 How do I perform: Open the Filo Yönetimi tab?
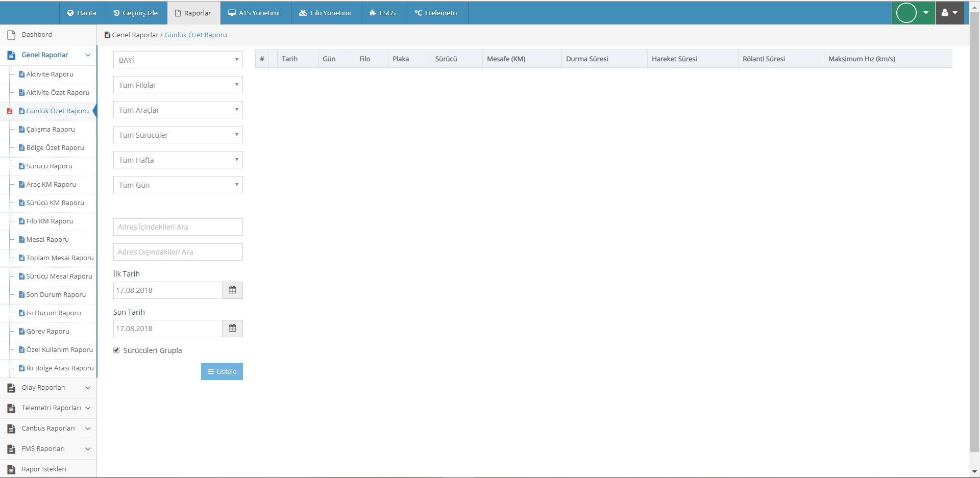(x=325, y=13)
